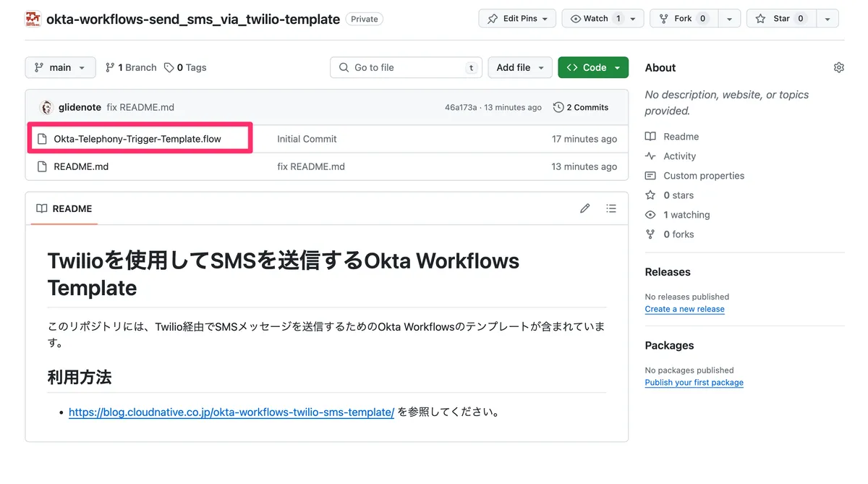This screenshot has width=868, height=484.
Task: Open commit history via 2 Commits
Action: click(581, 107)
